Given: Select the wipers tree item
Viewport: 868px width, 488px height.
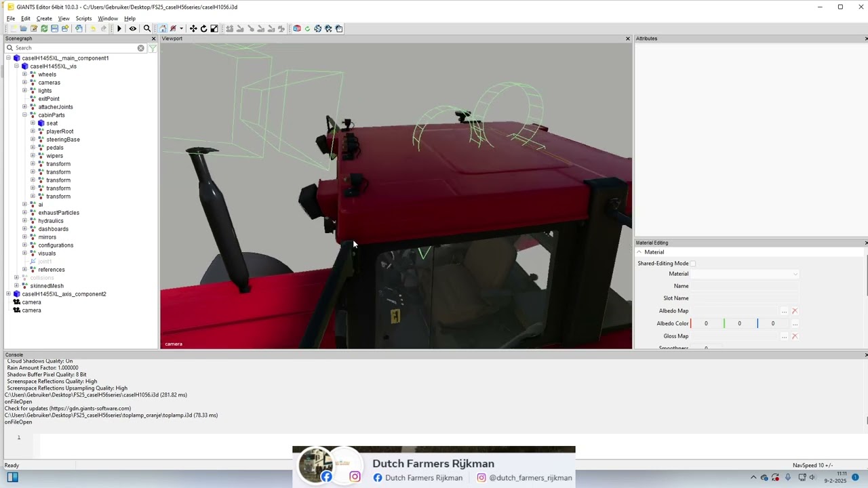Looking at the screenshot, I should tap(54, 156).
